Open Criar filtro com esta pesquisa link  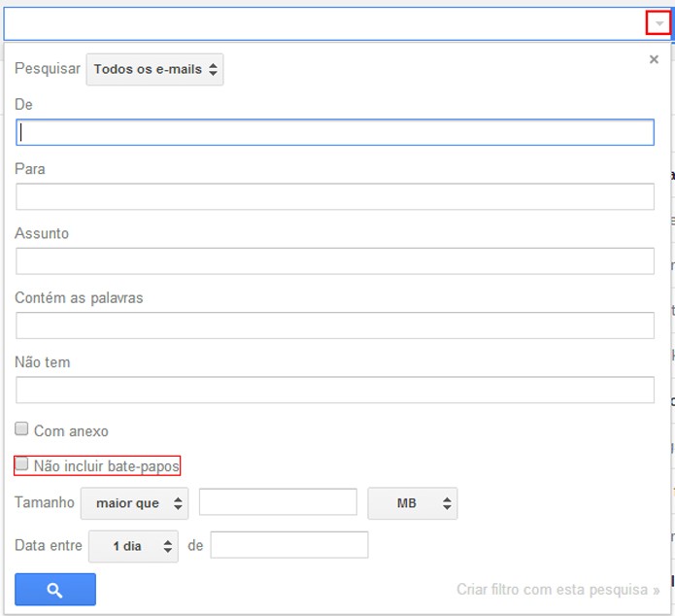point(557,590)
